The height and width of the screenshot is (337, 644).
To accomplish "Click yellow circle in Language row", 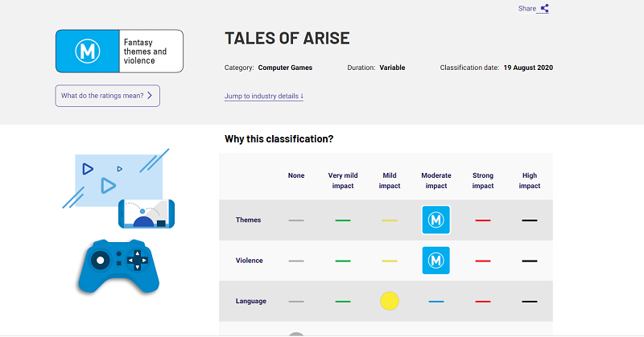I will (390, 301).
